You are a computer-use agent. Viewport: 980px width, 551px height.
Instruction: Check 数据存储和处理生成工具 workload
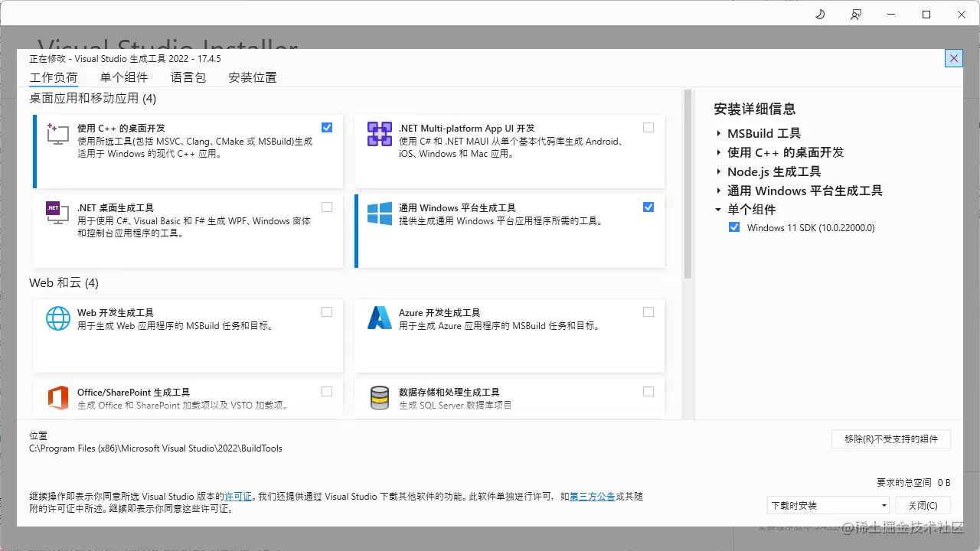pos(648,391)
